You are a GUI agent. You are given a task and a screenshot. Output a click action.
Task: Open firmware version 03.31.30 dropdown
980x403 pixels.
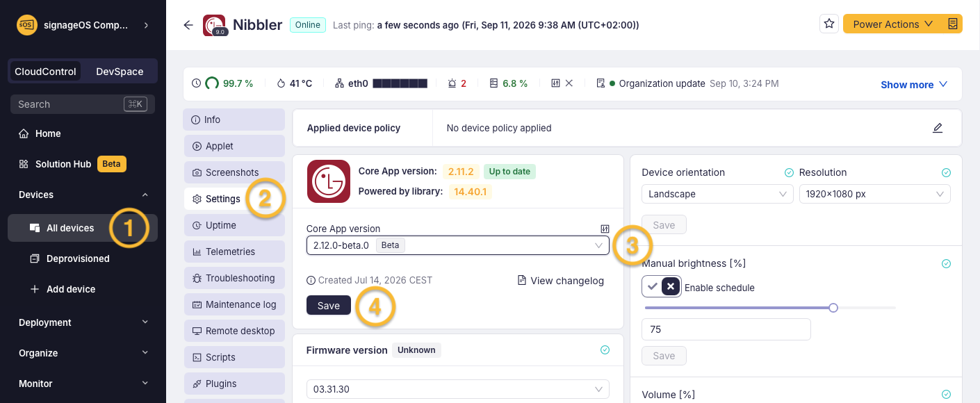coord(458,389)
